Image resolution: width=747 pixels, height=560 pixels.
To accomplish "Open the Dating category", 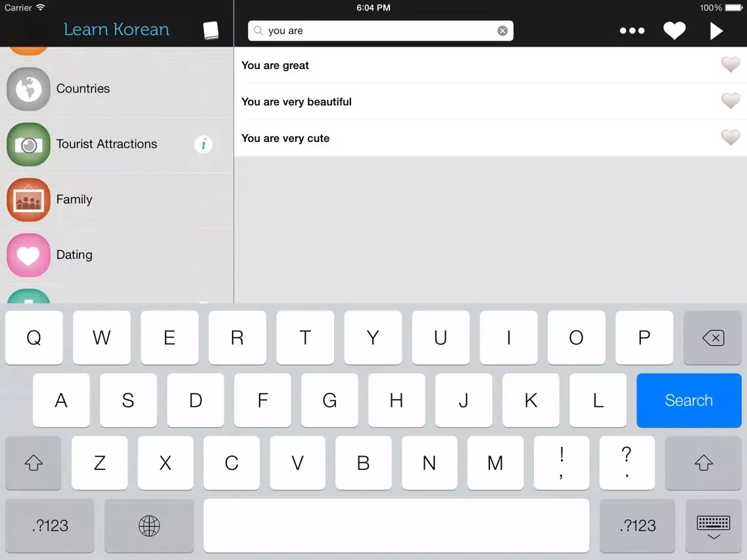I will click(74, 255).
